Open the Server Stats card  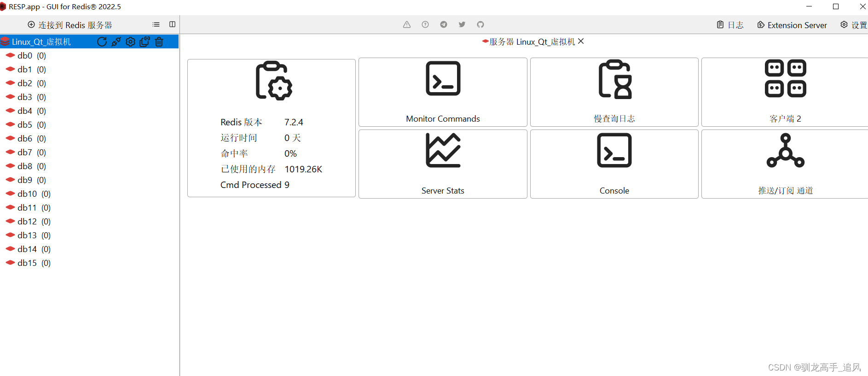click(x=443, y=164)
